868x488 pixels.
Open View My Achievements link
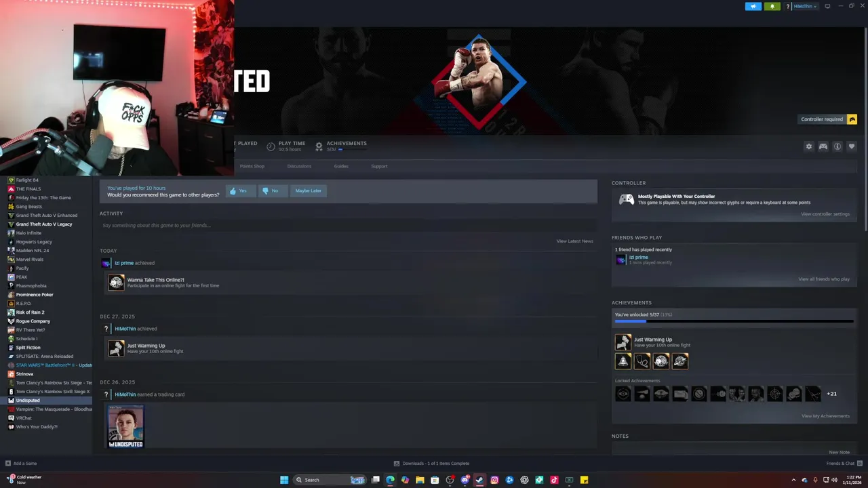coord(825,416)
